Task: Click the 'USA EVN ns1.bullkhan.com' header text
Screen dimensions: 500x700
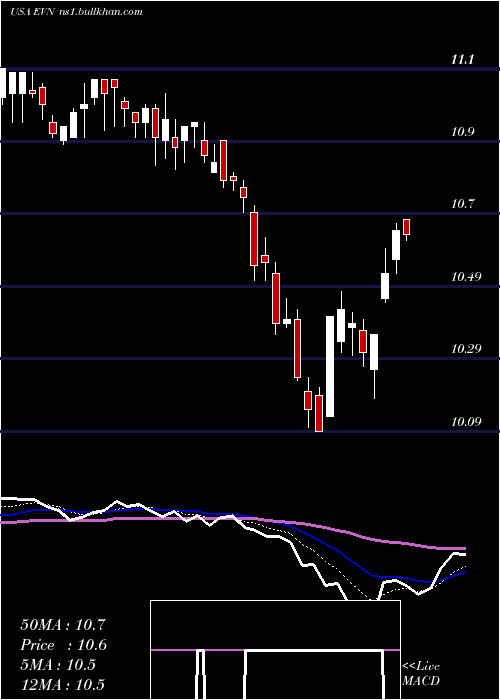Action: point(76,12)
